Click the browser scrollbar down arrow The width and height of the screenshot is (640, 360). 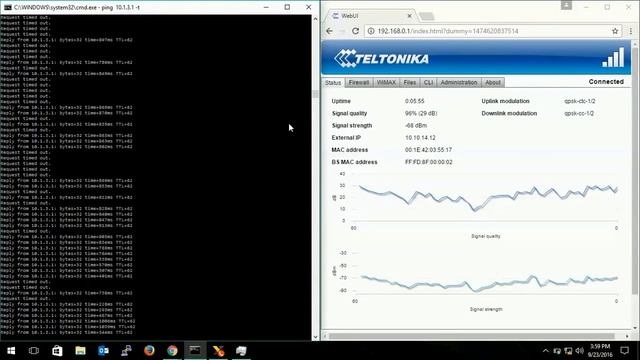[635, 328]
